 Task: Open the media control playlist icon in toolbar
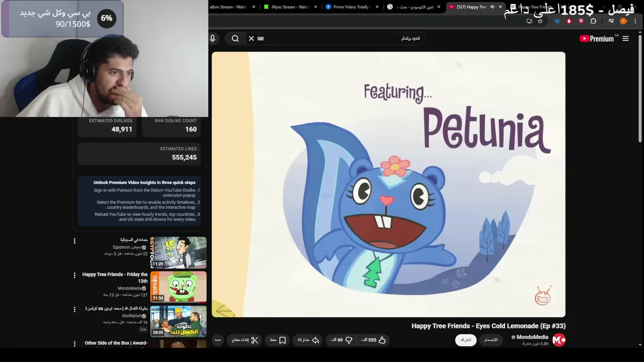coord(611,21)
